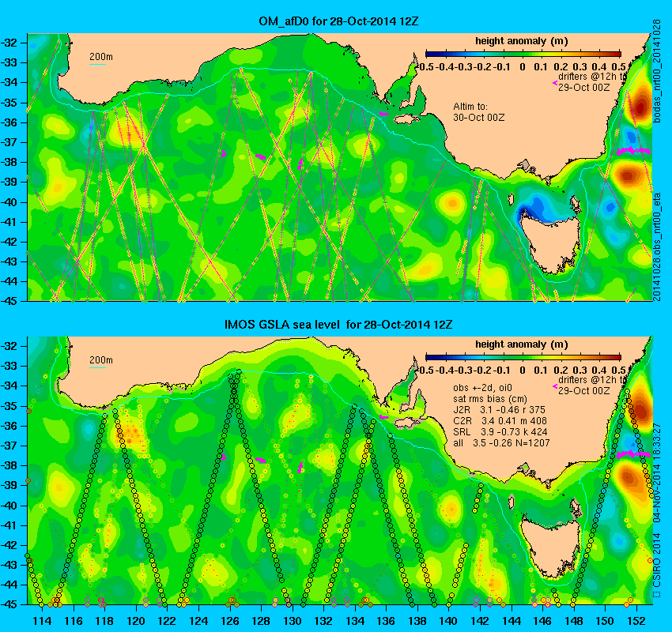The image size is (672, 632).
Task: Click longitude label '146' on the x-axis
Action: [542, 621]
